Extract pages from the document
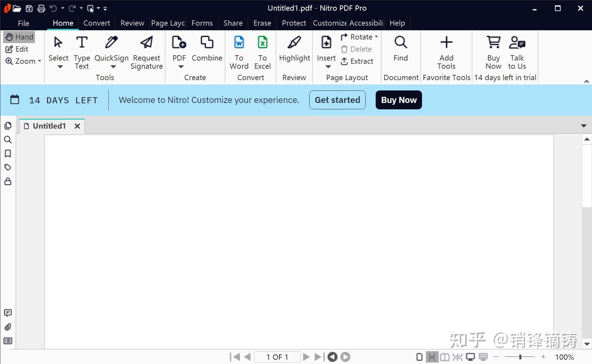This screenshot has height=364, width=592. 357,61
